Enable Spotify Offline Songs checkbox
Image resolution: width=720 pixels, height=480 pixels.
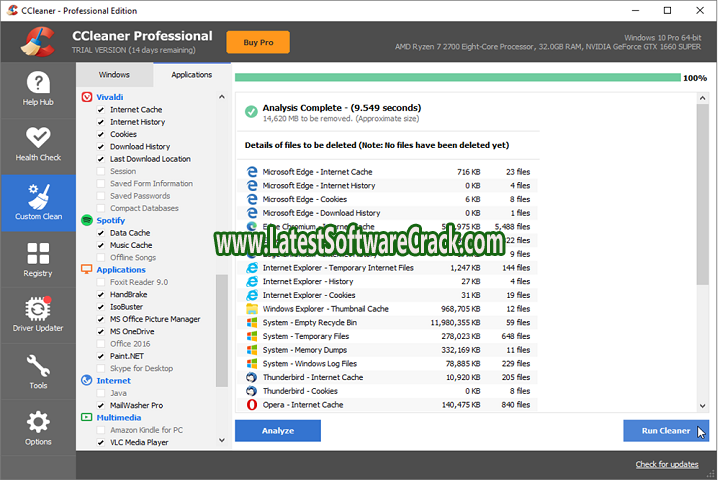(101, 258)
